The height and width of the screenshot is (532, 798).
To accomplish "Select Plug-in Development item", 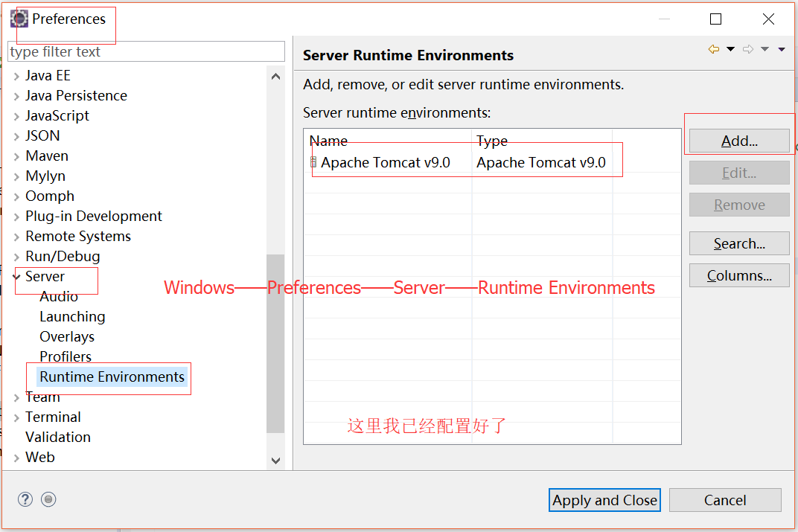I will (94, 217).
